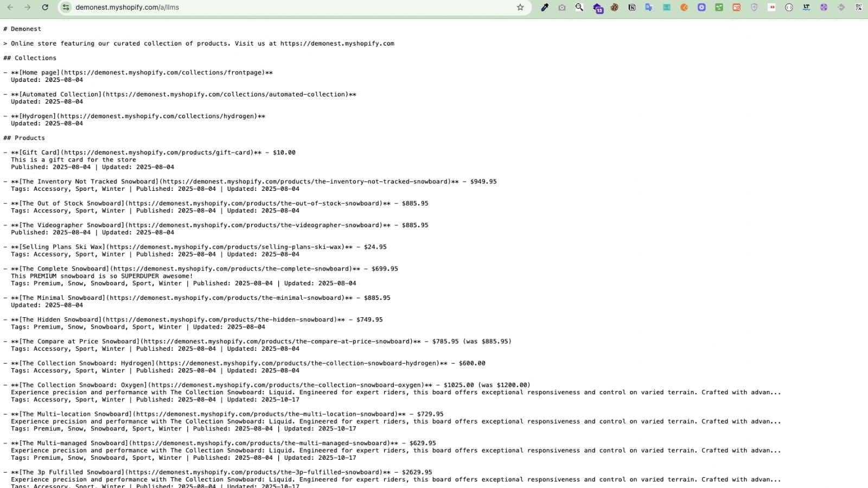
Task: Activate the eyedropper color picker extension
Action: click(545, 8)
